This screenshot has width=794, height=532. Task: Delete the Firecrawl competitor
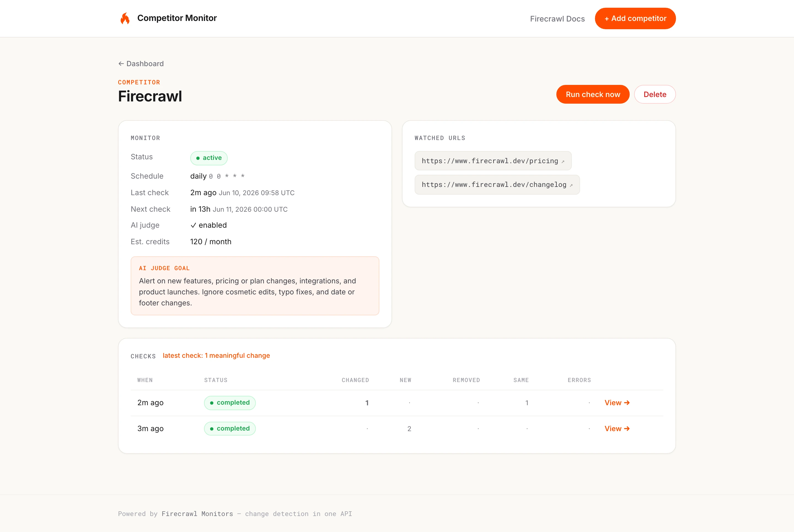coord(654,94)
